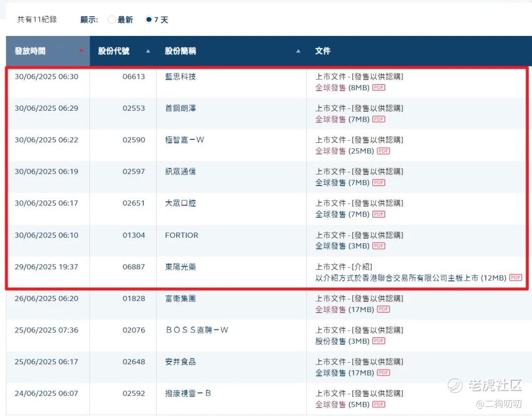Click PDF icon in 藍思科技 row
This screenshot has width=532, height=416.
[x=379, y=88]
